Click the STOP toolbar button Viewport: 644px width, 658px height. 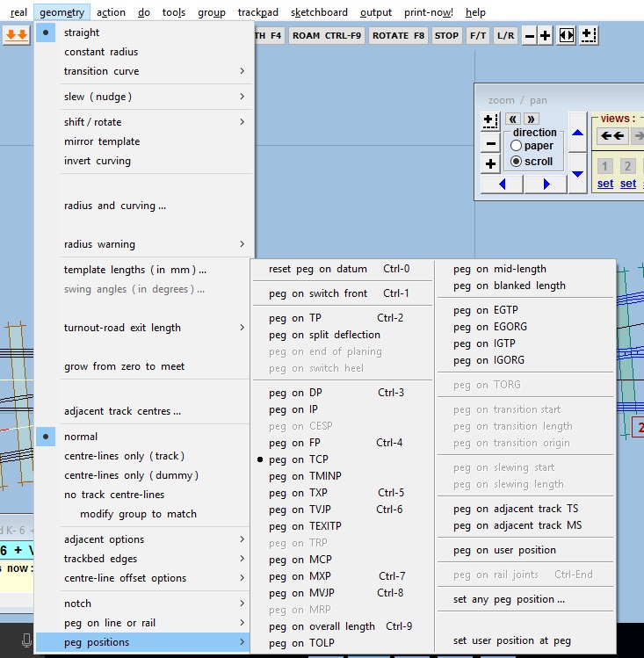446,35
